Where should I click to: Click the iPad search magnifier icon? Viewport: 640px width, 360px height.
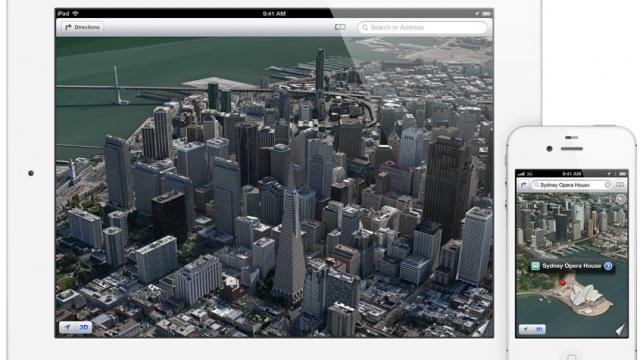(x=365, y=27)
